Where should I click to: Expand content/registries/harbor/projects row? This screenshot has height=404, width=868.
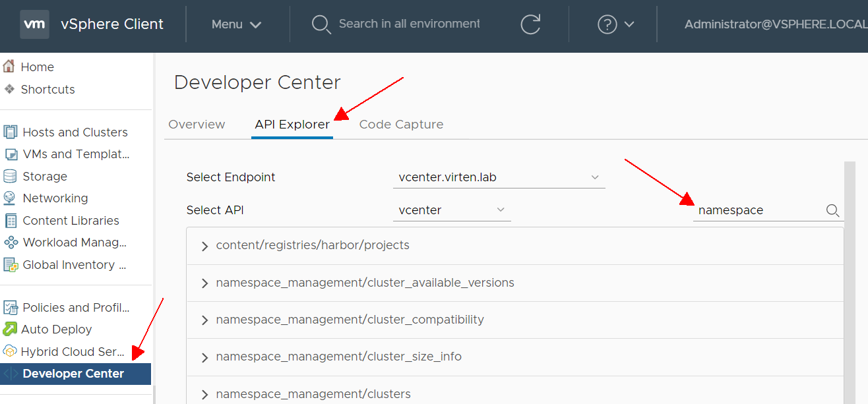[x=204, y=246]
